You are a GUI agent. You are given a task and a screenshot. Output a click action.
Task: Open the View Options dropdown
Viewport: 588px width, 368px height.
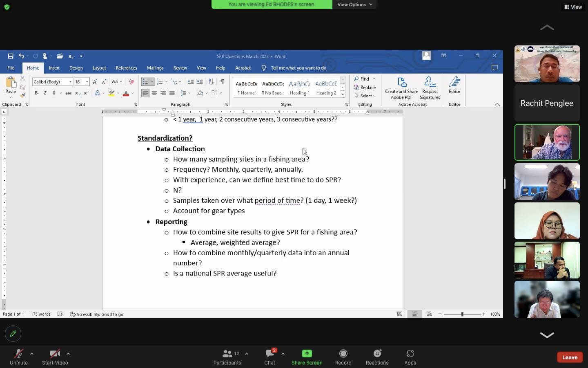click(x=354, y=4)
